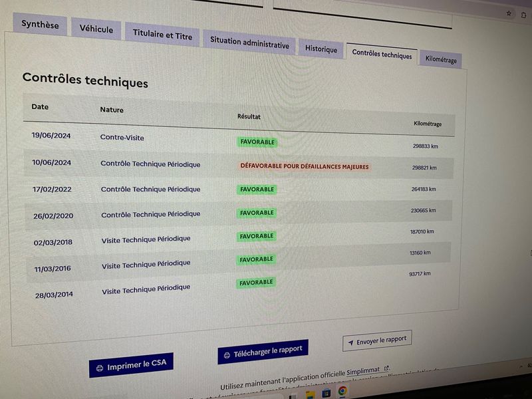Select the date 10/06/2024
The width and height of the screenshot is (532, 399).
[x=51, y=162]
